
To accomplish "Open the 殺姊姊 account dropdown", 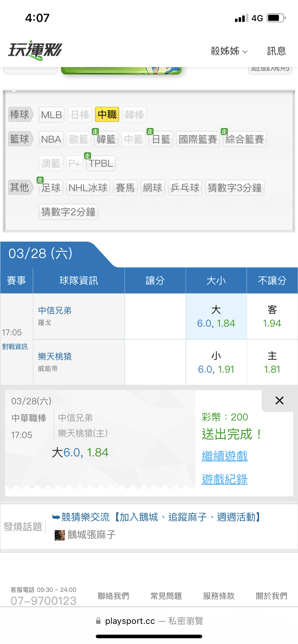I will click(x=229, y=51).
